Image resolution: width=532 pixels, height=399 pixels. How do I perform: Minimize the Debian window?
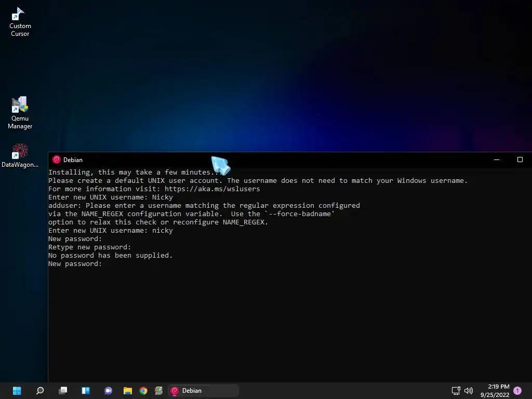[497, 160]
